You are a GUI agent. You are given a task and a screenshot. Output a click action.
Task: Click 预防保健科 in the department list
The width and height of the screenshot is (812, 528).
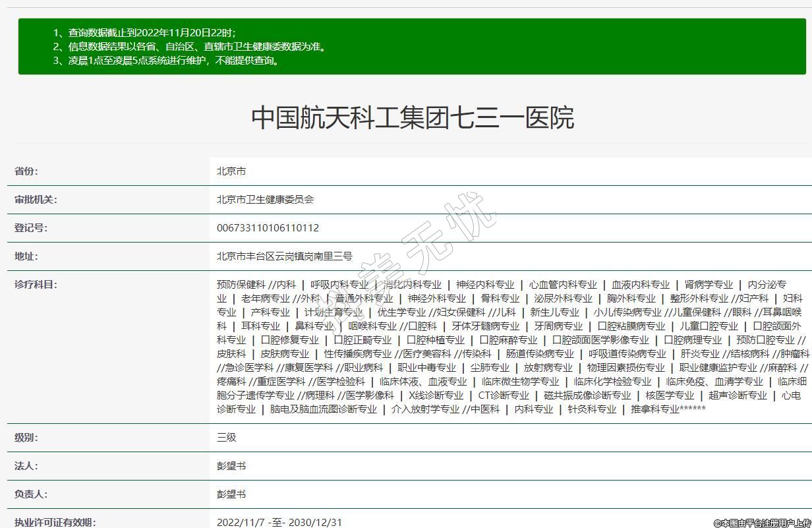click(241, 285)
